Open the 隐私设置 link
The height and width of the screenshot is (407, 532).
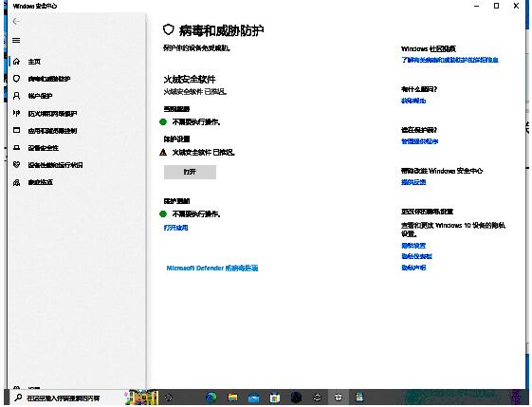pos(413,246)
